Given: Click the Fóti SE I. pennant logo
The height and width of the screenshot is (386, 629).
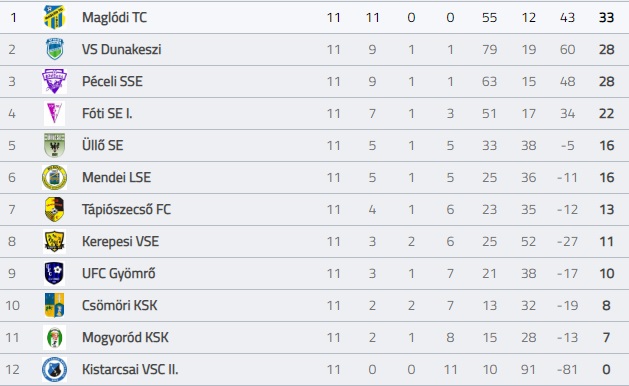Looking at the screenshot, I should click(x=54, y=113).
